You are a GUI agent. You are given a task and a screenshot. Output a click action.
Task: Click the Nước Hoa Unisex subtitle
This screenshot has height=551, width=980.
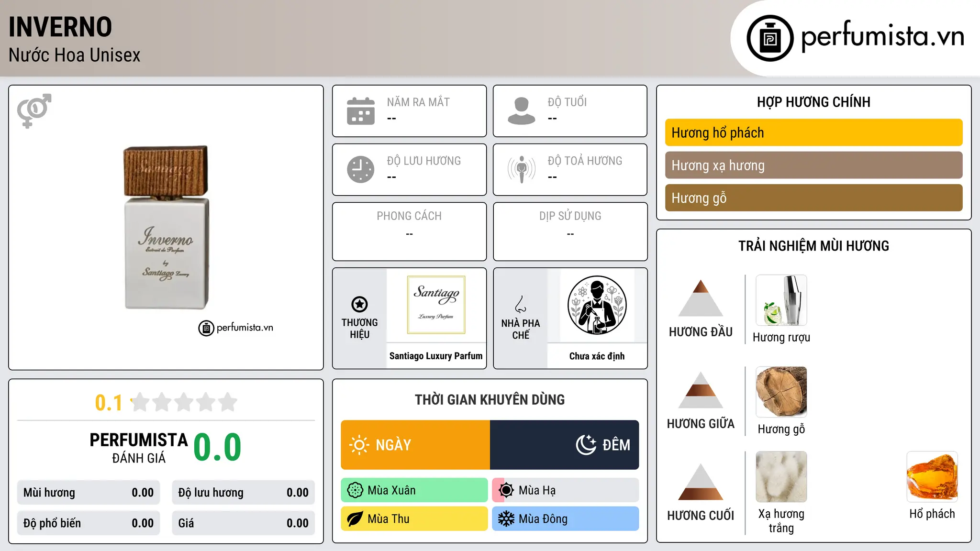click(75, 55)
